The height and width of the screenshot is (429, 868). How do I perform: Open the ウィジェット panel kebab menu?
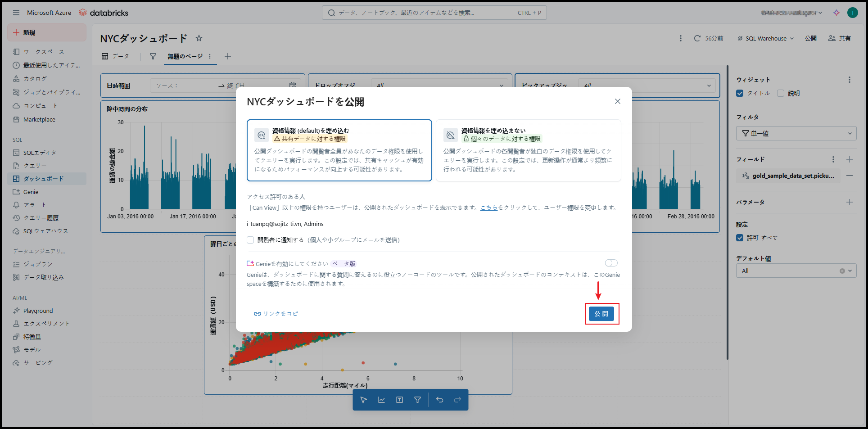coord(850,80)
